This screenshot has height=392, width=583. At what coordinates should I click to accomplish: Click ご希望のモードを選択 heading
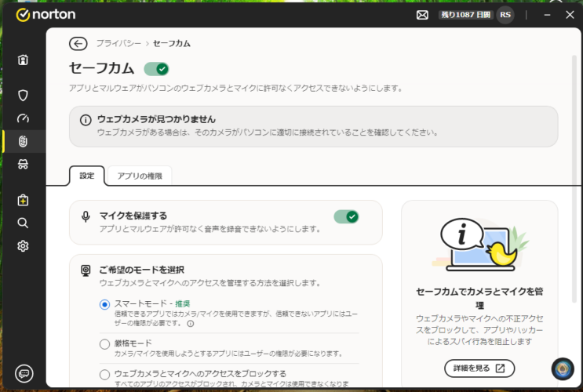pyautogui.click(x=142, y=270)
